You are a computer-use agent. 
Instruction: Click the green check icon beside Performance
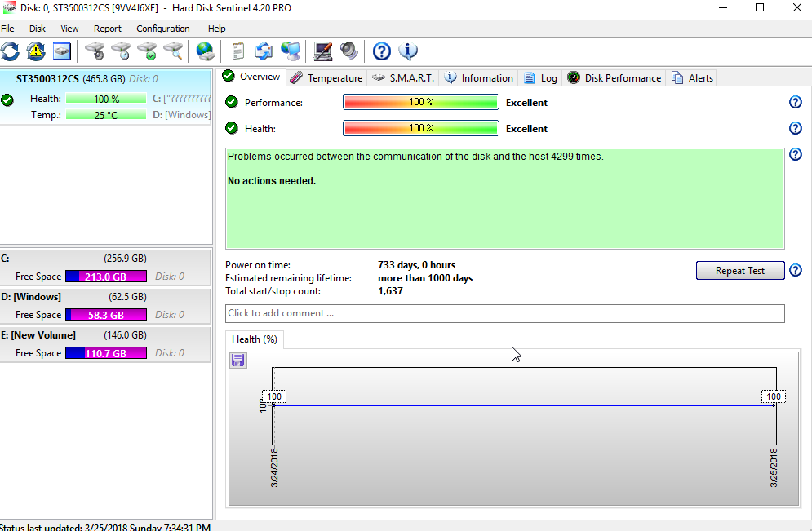[232, 102]
